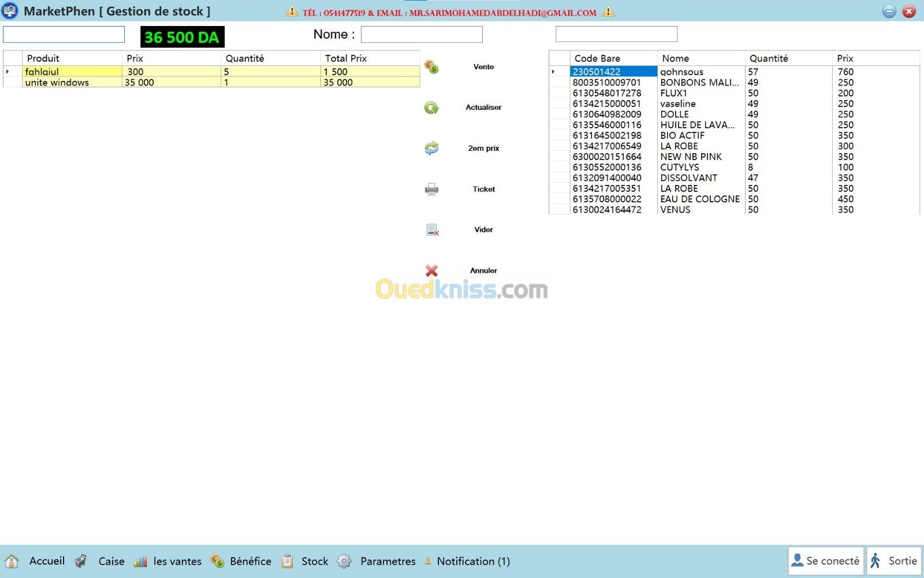This screenshot has width=924, height=578.
Task: Open the Caise menu item
Action: pyautogui.click(x=111, y=561)
